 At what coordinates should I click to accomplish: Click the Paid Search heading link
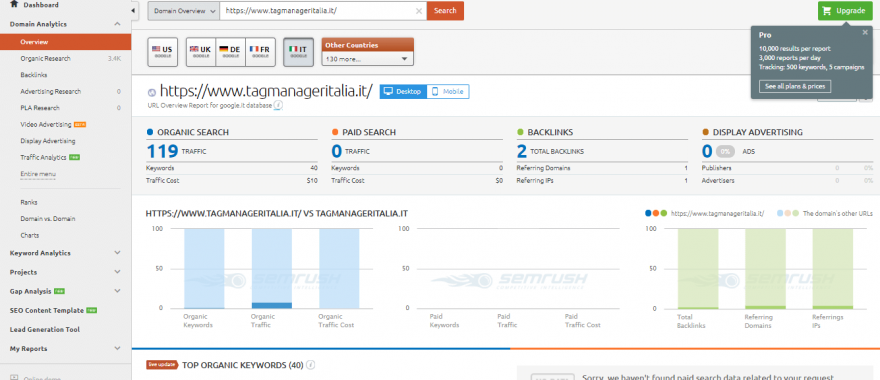(x=369, y=132)
